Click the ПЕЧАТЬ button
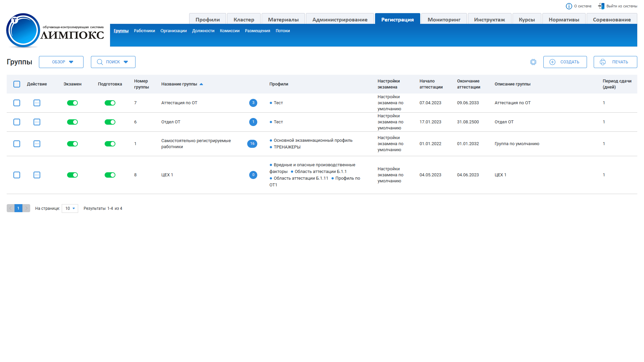 (x=615, y=62)
